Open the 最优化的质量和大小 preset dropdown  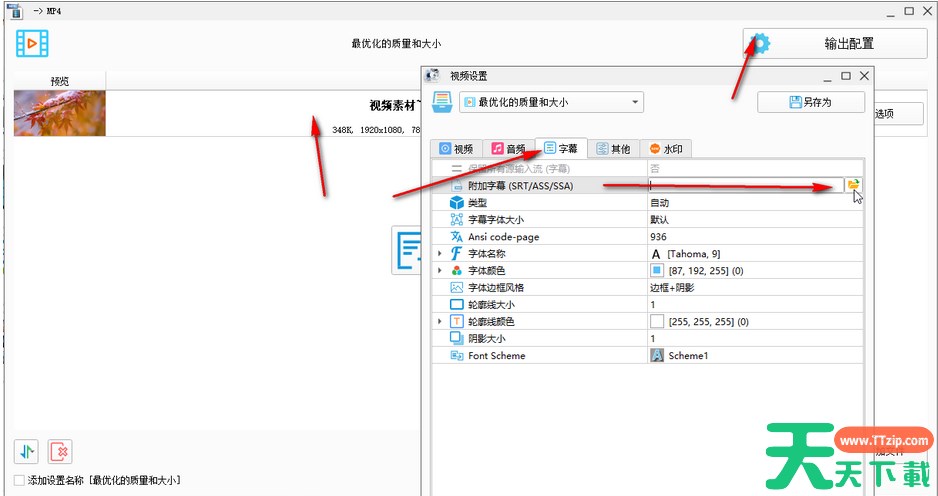(x=551, y=102)
